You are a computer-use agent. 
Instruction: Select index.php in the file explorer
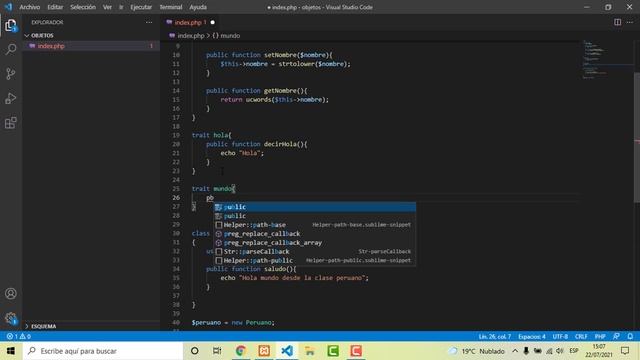(91, 46)
